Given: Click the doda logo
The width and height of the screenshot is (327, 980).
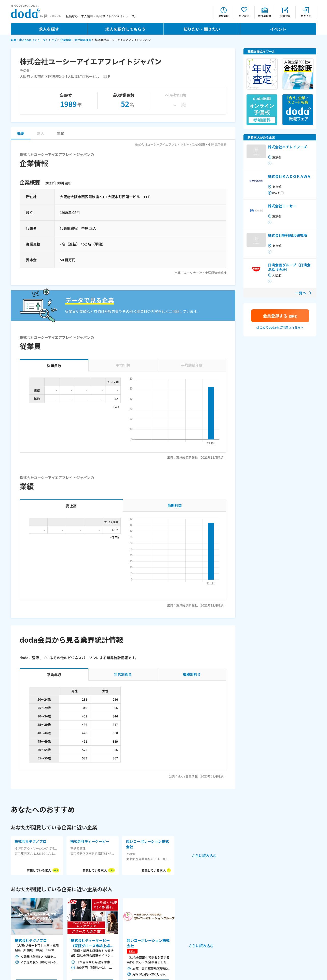Looking at the screenshot, I should tap(25, 13).
